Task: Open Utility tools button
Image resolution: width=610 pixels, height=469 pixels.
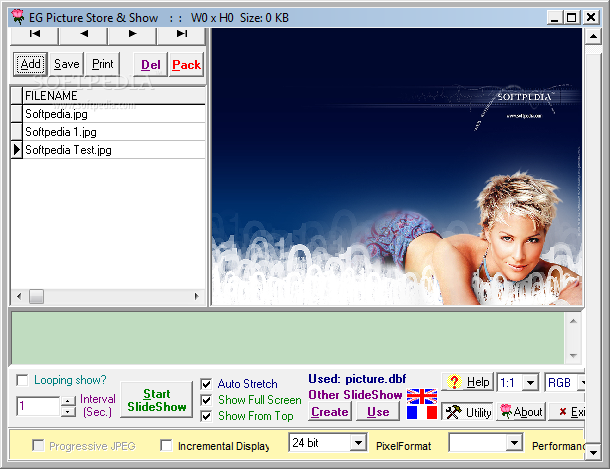Action: pos(468,412)
